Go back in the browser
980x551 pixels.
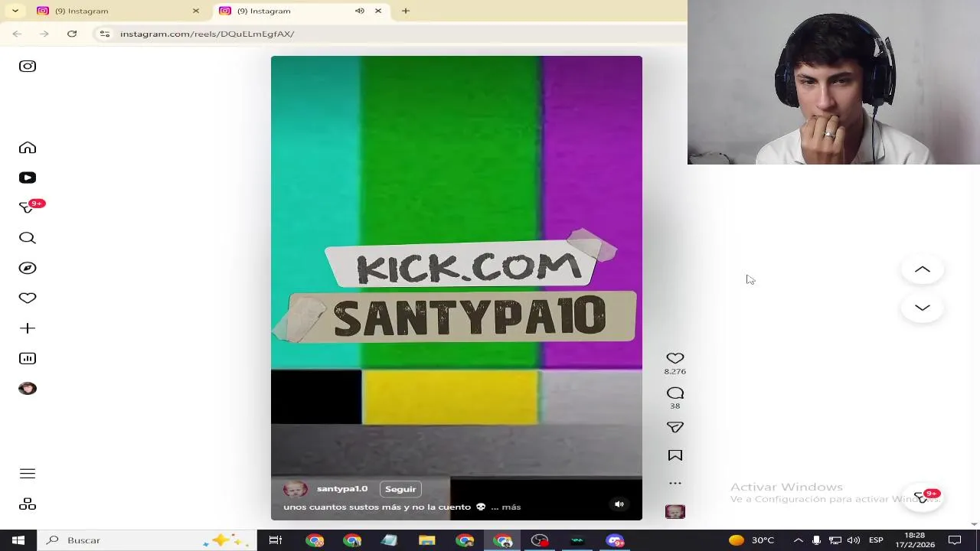coord(17,34)
